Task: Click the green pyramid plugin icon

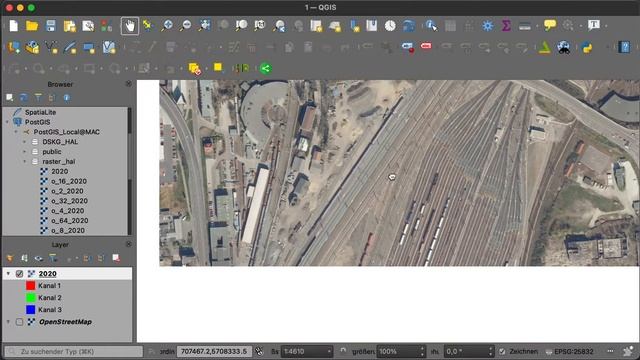Action: point(544,47)
